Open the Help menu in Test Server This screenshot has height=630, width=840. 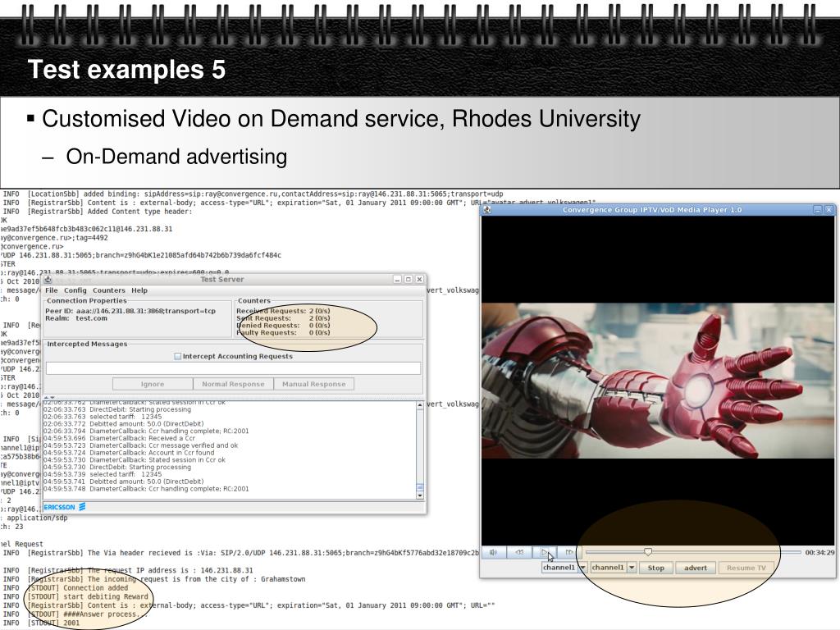[x=139, y=290]
